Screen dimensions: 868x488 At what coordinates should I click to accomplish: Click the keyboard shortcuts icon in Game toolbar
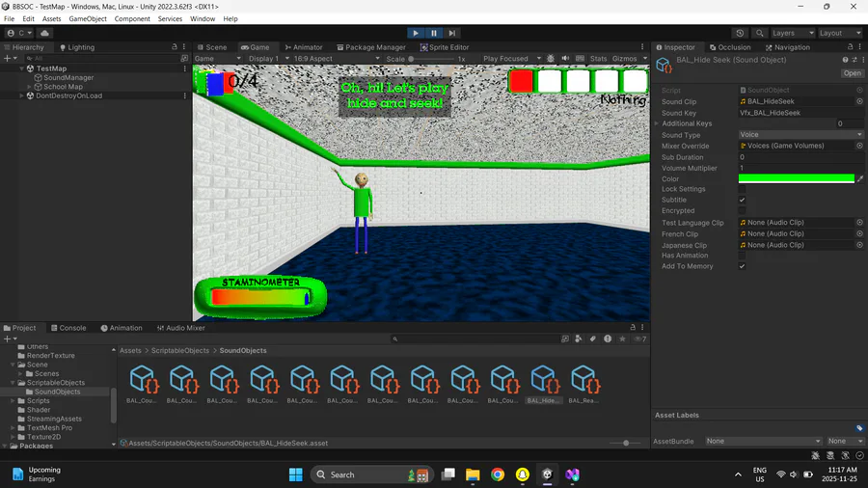pyautogui.click(x=580, y=59)
